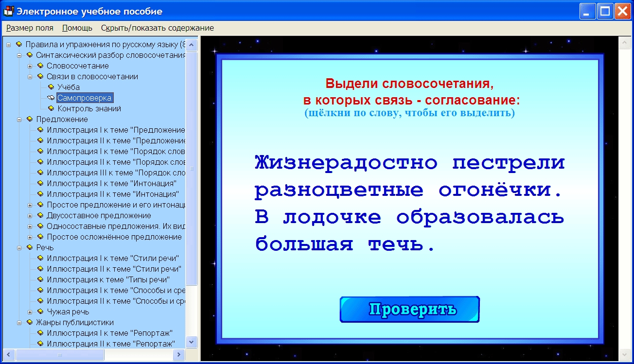Click Скрыть/показать содержание menu item

tap(157, 28)
